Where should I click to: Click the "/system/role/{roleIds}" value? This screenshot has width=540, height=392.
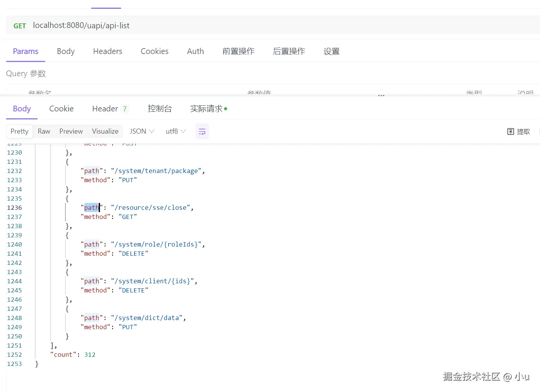tap(156, 244)
